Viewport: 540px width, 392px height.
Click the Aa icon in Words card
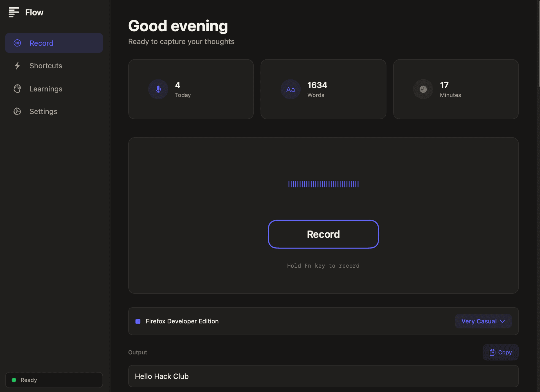click(291, 89)
